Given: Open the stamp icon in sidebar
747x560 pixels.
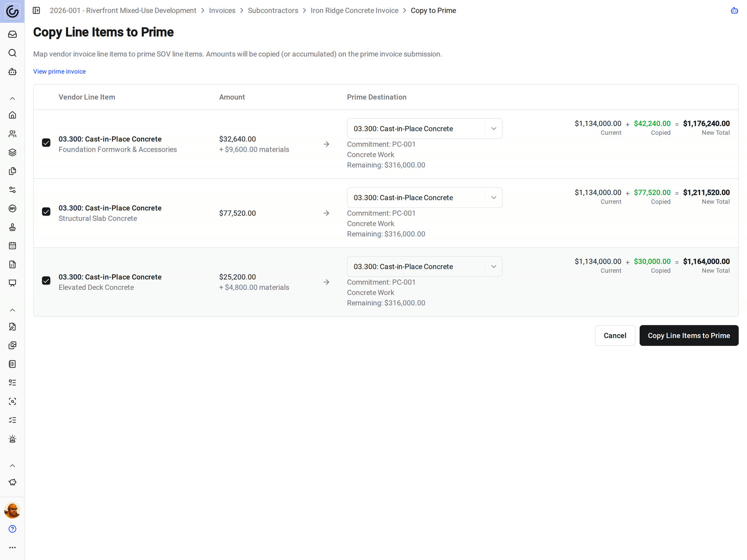Looking at the screenshot, I should click(x=13, y=227).
